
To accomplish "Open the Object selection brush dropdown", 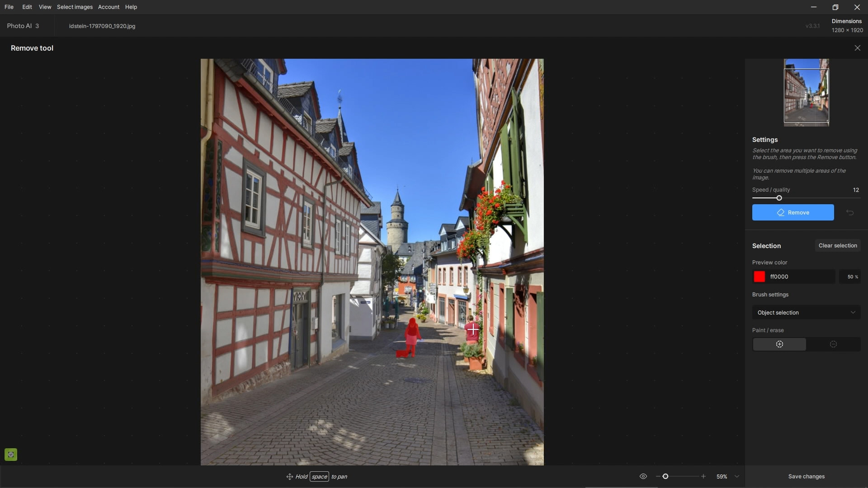I will [806, 313].
